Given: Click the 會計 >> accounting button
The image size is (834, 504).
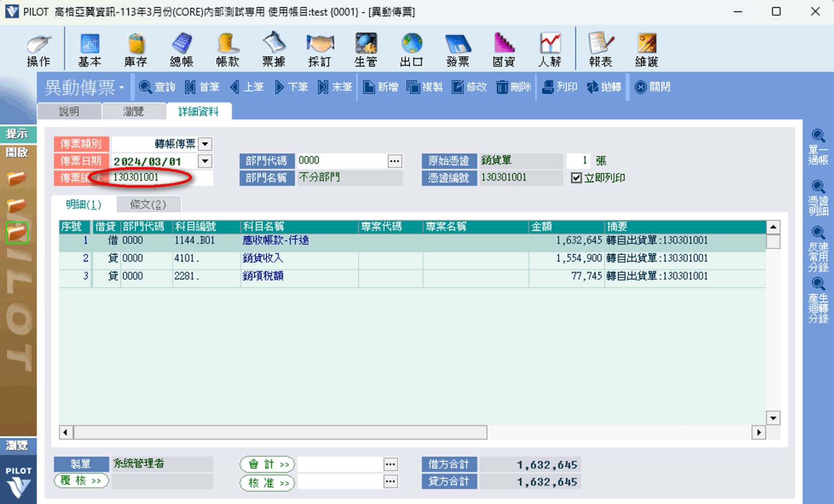Looking at the screenshot, I should pos(268,464).
